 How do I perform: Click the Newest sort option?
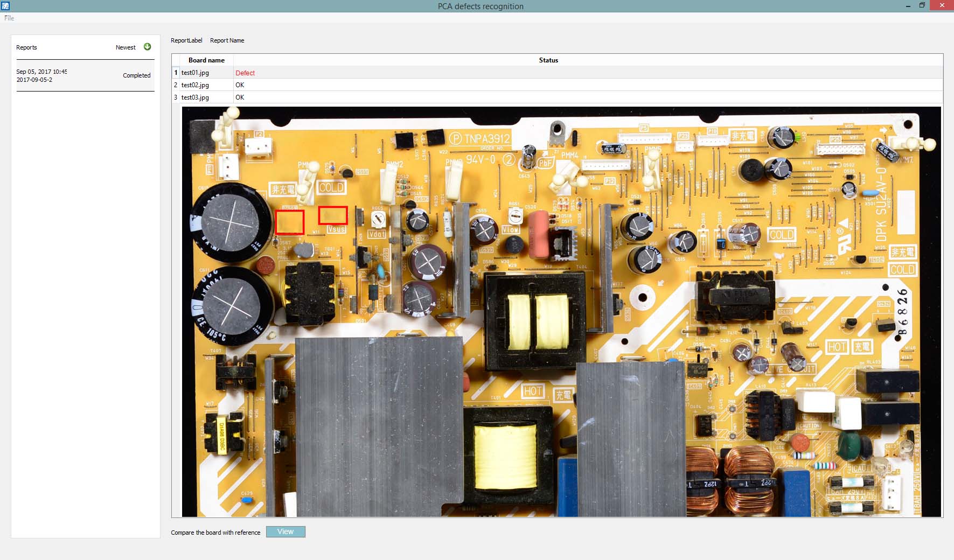click(x=126, y=47)
